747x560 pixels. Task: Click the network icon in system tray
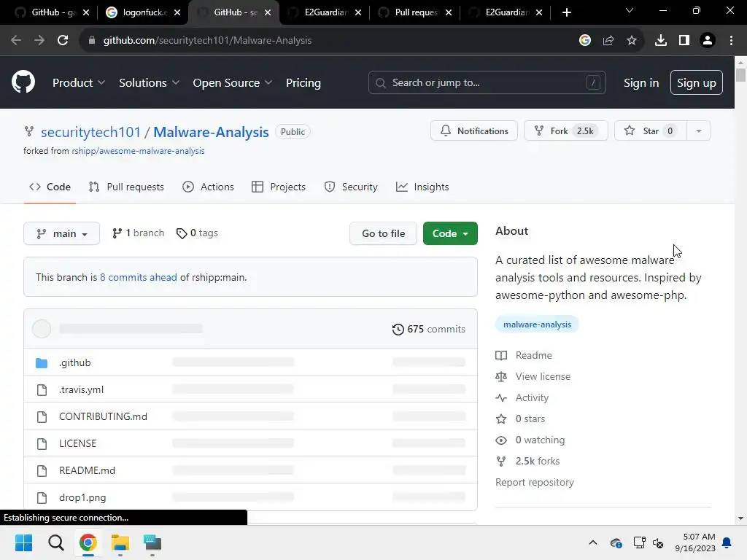[x=639, y=542]
